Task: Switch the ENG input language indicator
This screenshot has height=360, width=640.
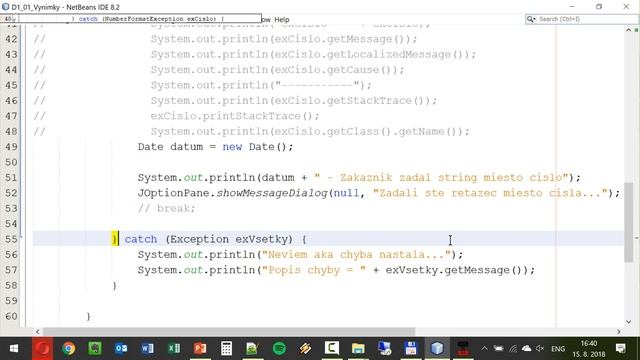Action: 558,349
